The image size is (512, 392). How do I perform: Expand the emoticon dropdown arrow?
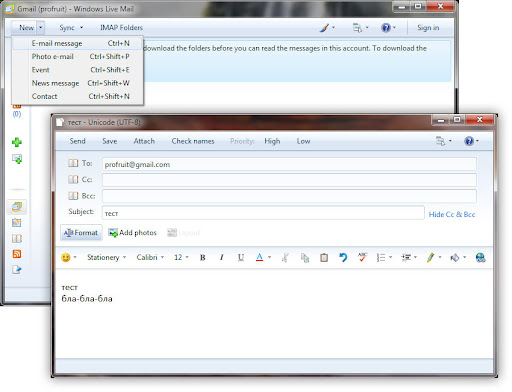pyautogui.click(x=75, y=257)
